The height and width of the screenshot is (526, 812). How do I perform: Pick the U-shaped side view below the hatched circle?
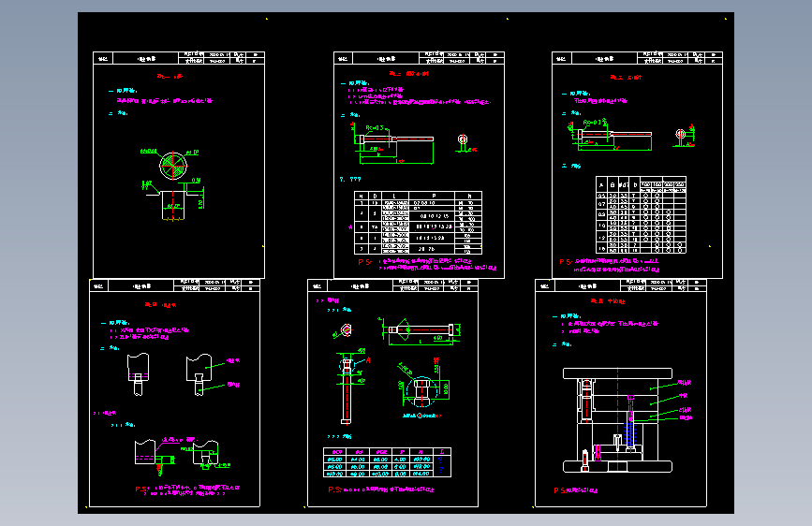pos(173,205)
